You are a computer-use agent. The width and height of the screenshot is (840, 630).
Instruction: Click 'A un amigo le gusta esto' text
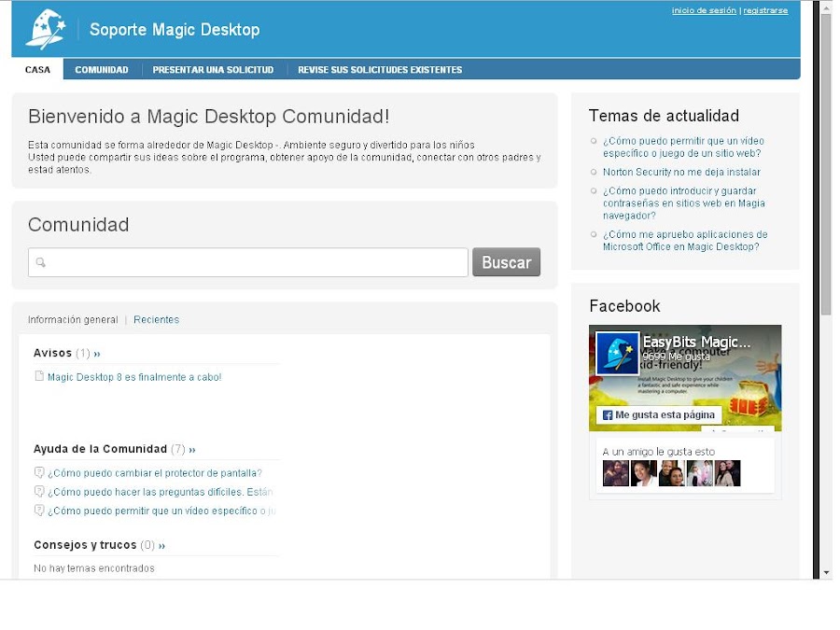pos(658,452)
